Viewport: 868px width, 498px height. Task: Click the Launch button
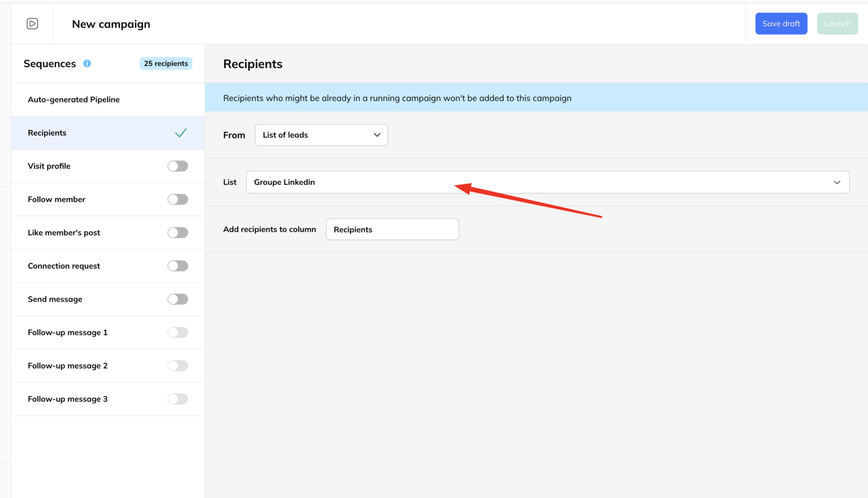(x=838, y=23)
